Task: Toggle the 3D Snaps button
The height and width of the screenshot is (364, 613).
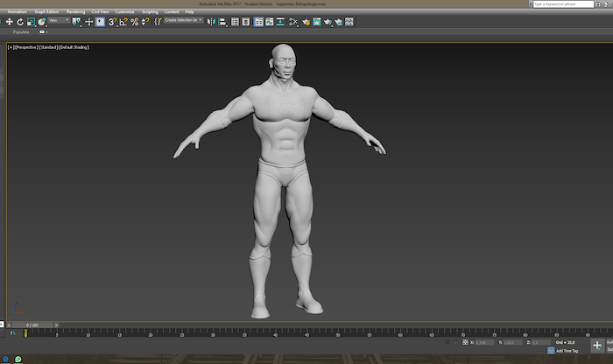Action: 112,22
